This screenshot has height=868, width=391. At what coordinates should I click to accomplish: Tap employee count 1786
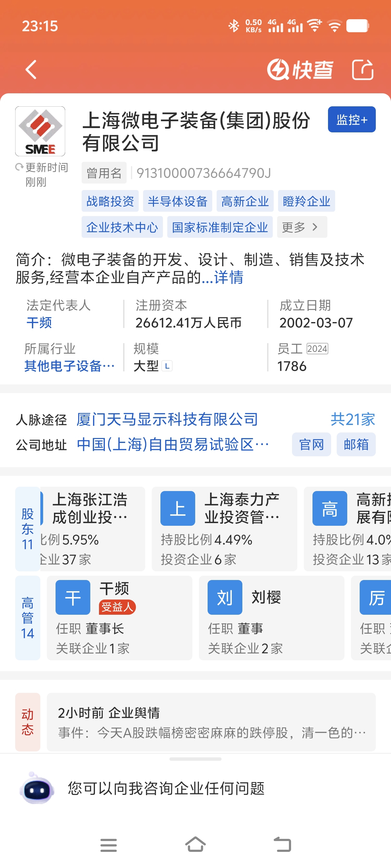coord(292,366)
